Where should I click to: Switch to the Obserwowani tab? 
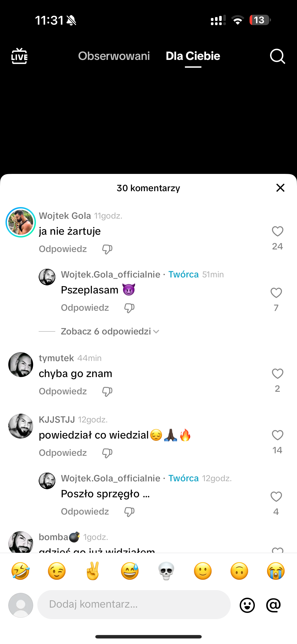point(114,56)
